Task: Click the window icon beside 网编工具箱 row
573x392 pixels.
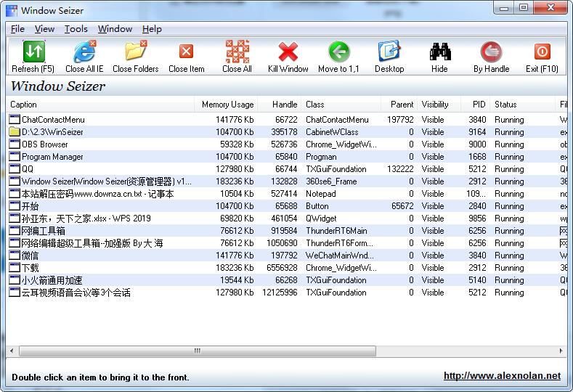Action: [15, 231]
